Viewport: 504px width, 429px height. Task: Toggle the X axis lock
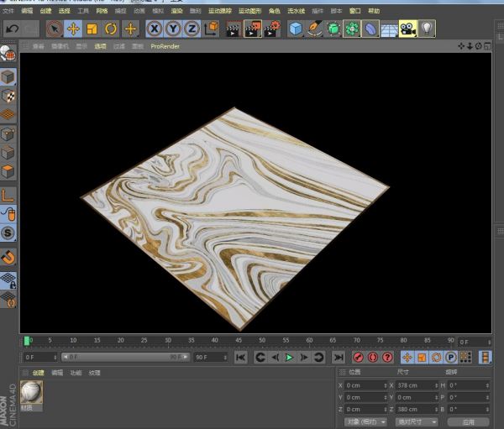(155, 29)
